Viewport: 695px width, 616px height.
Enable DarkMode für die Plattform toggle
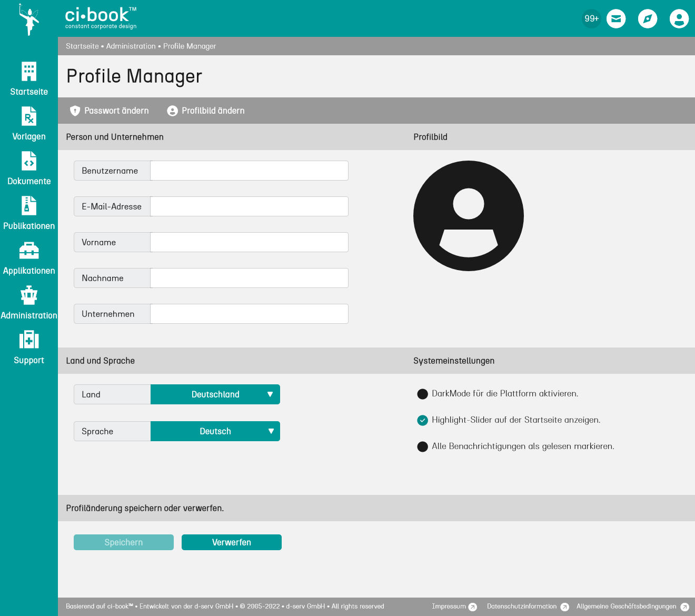coord(422,394)
